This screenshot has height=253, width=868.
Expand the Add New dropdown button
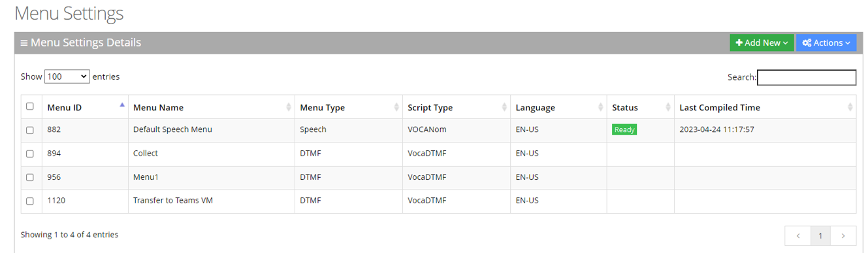pos(762,42)
